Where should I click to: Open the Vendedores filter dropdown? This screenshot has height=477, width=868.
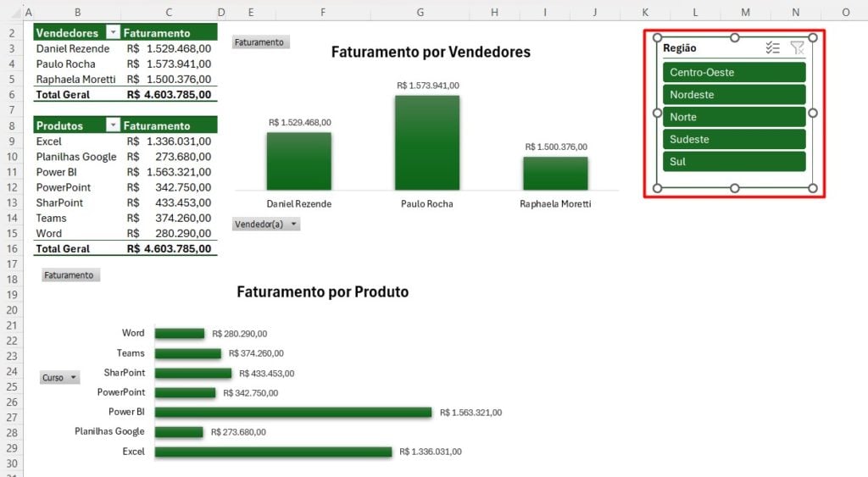coord(113,33)
